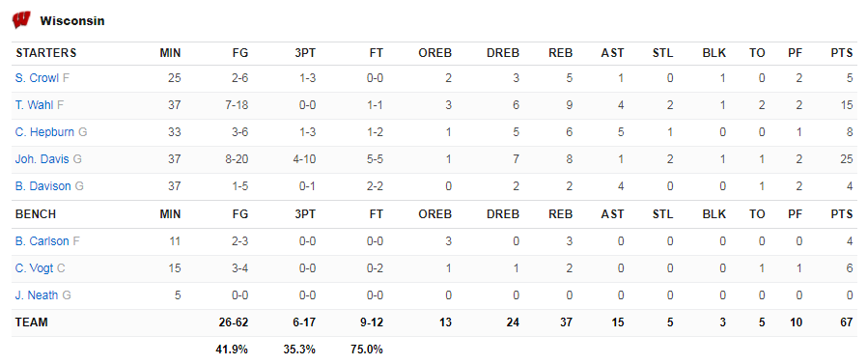Open B. Carlson bench player link
This screenshot has height=364, width=868.
[x=42, y=241]
